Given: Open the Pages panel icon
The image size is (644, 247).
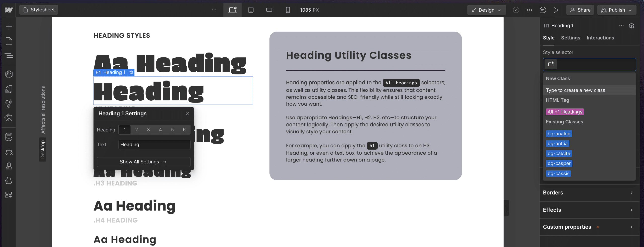Looking at the screenshot, I should (x=9, y=41).
